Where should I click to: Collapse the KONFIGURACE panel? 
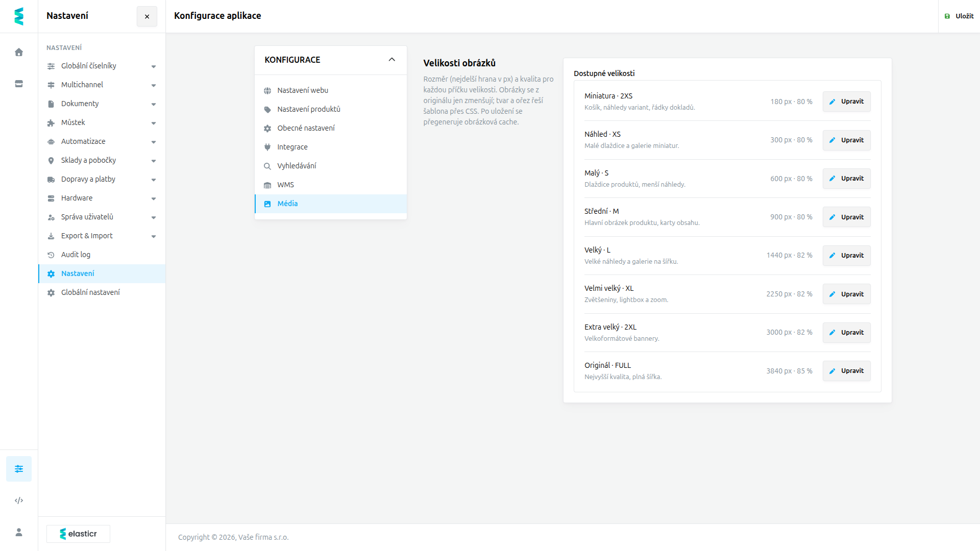coord(392,60)
